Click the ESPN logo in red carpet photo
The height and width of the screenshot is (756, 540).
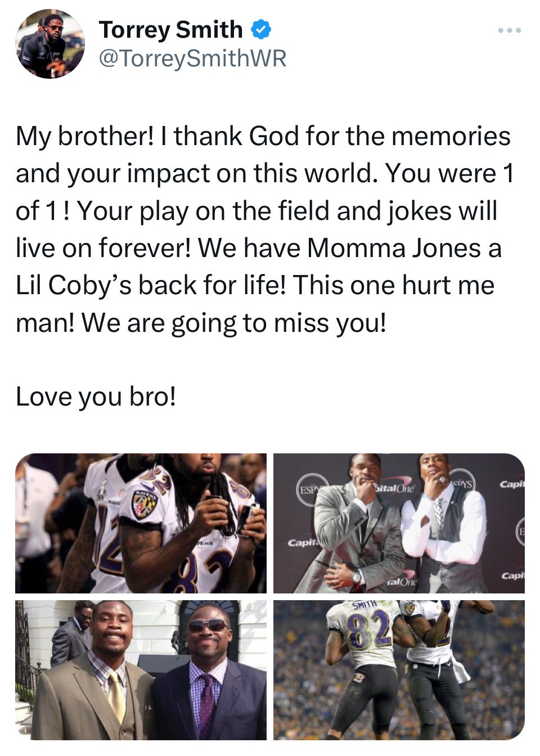[x=308, y=489]
